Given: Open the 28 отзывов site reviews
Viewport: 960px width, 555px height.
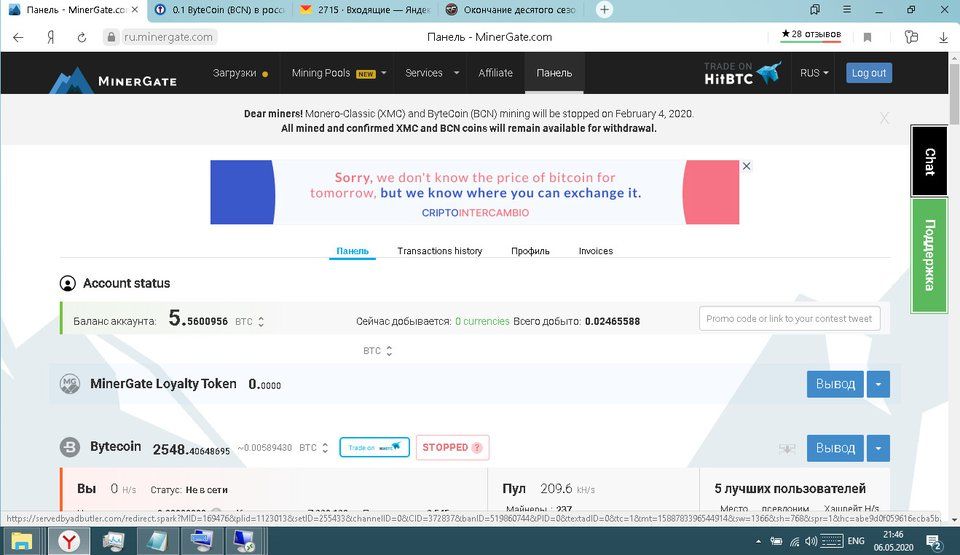Looking at the screenshot, I should (811, 35).
